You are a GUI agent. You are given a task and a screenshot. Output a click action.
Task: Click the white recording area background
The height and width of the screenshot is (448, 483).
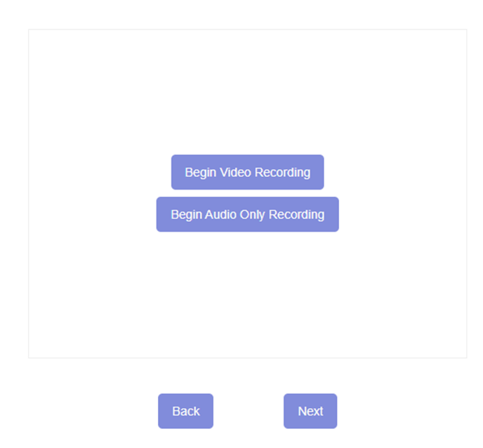tap(247, 295)
